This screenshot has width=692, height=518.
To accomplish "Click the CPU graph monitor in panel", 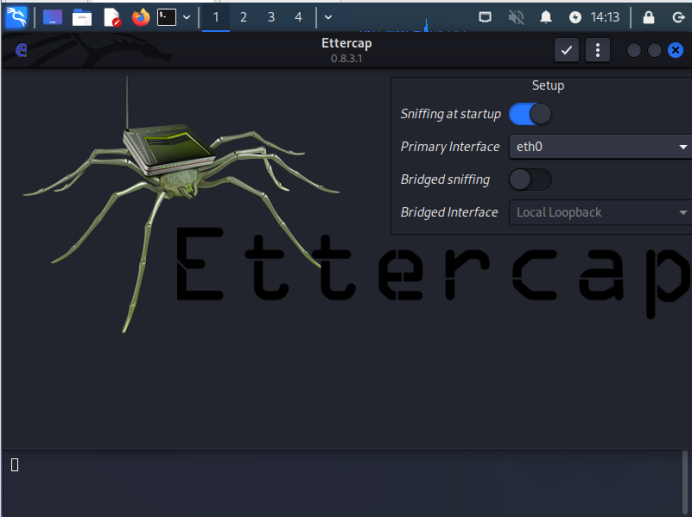I will 413,25.
